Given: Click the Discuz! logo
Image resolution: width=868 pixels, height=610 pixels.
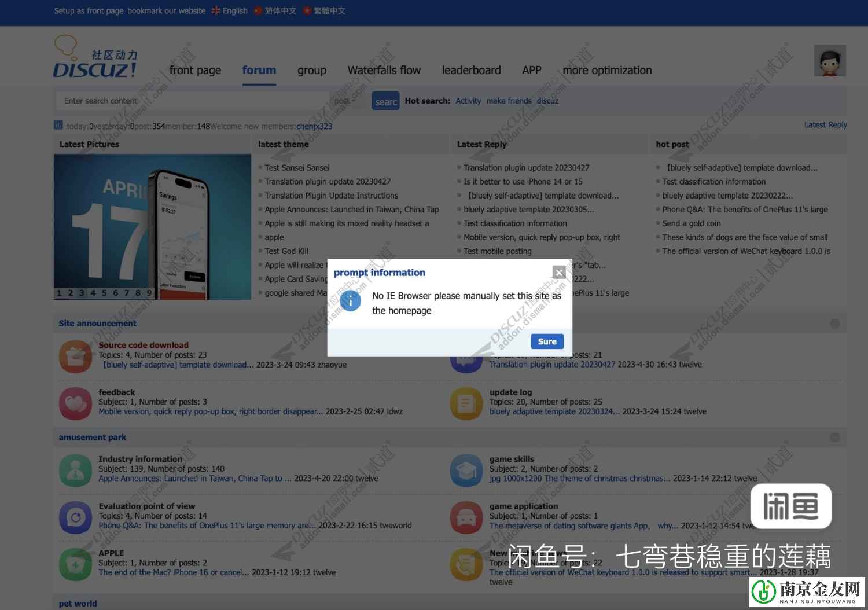Looking at the screenshot, I should click(x=95, y=58).
